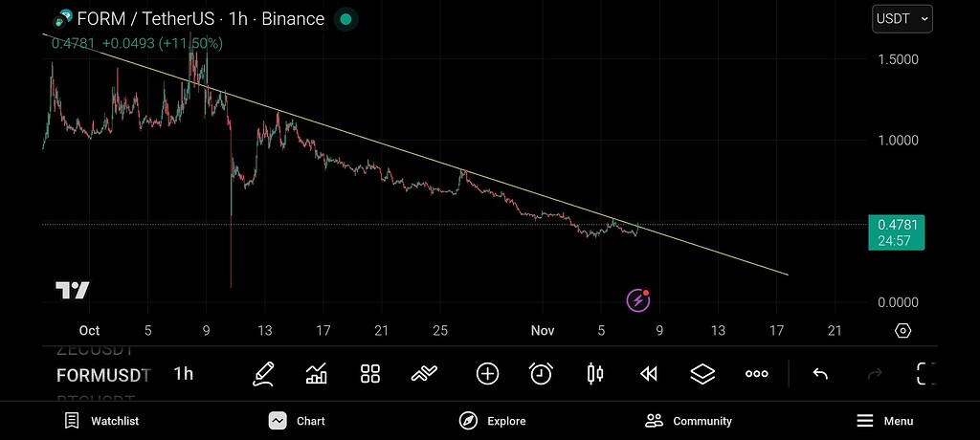Switch to the Explore tab
Image resolution: width=980 pixels, height=440 pixels.
pos(492,421)
